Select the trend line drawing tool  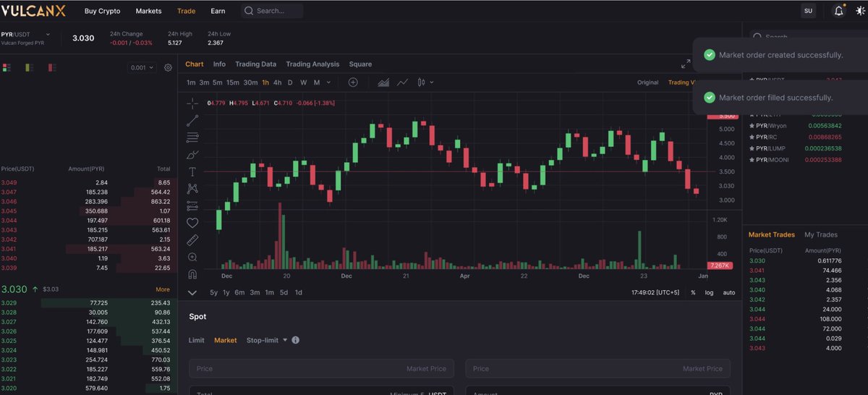pos(192,121)
